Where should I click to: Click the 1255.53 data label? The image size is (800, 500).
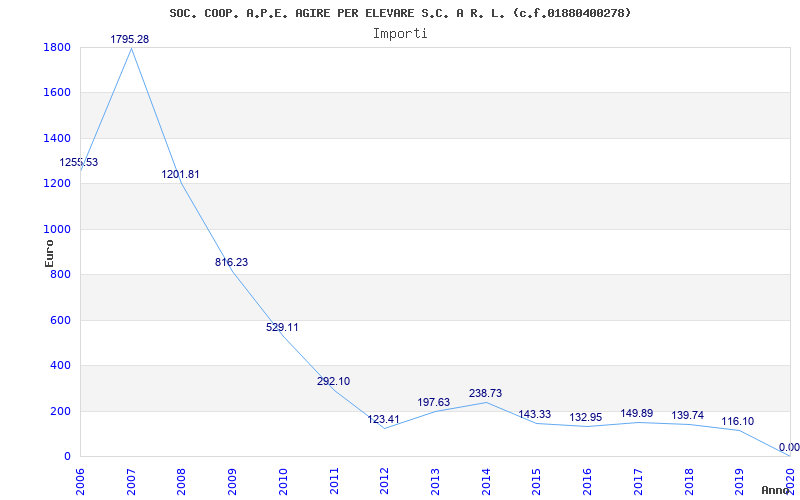[x=79, y=163]
